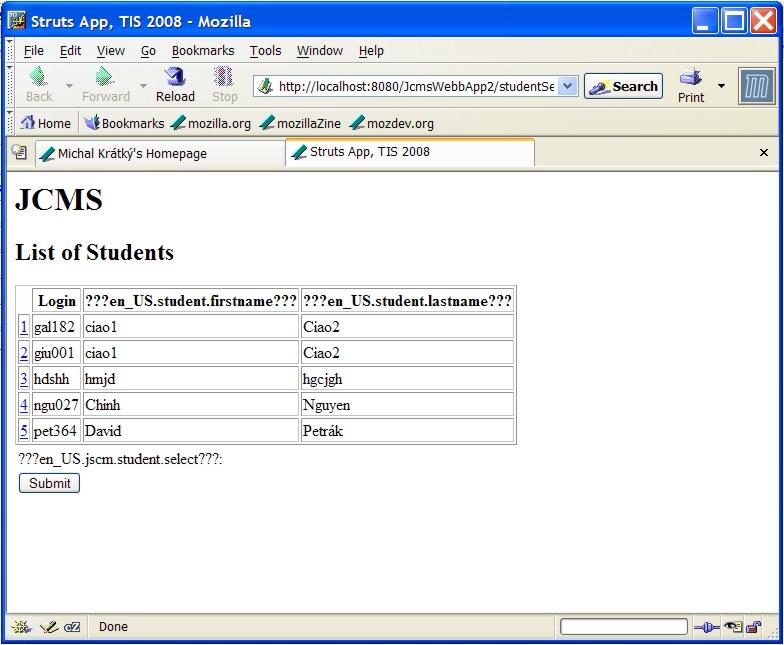This screenshot has height=645, width=784.
Task: Click the List of Students heading
Action: pyautogui.click(x=94, y=252)
